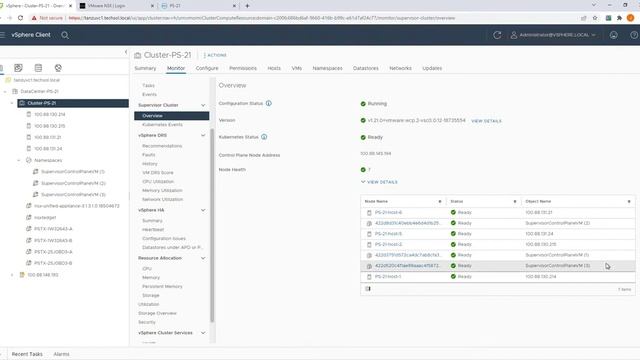Toggle column visibility icon in table footer
The image size is (640, 360).
[368, 289]
